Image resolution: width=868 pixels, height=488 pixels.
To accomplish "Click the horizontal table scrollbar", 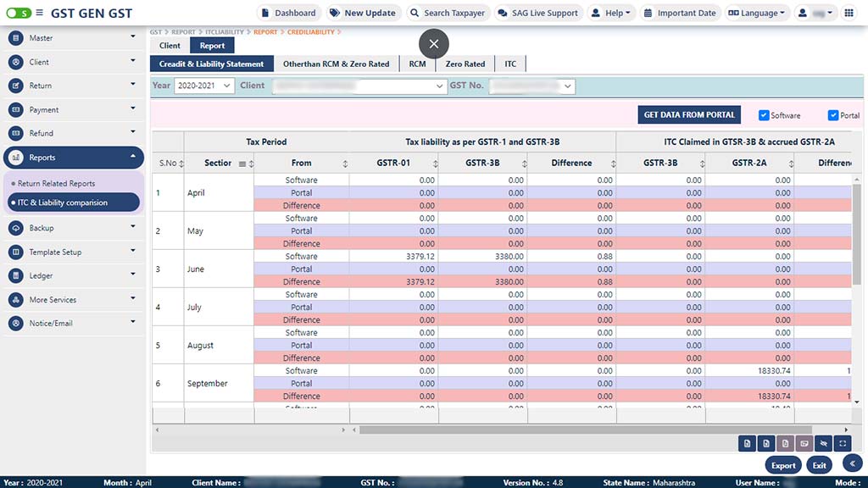I will 585,430.
